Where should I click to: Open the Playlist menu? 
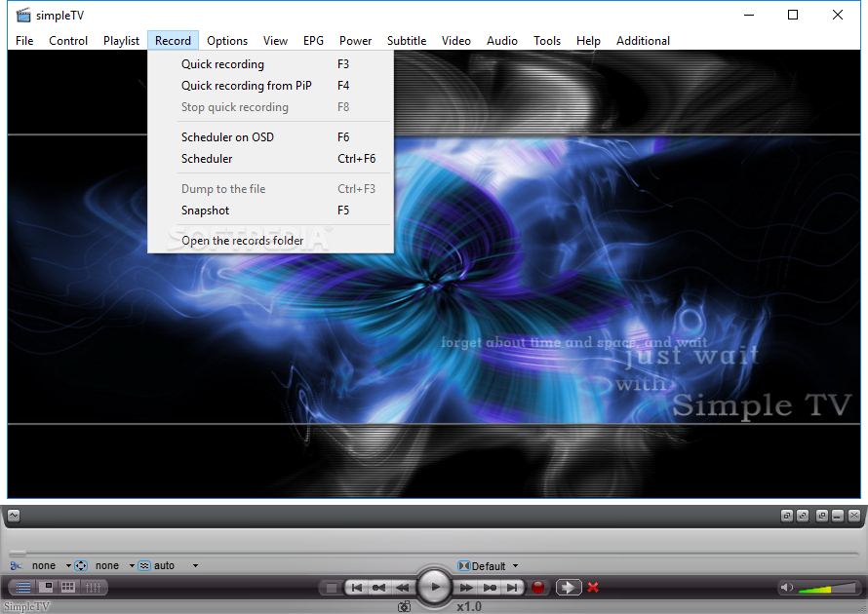(121, 40)
